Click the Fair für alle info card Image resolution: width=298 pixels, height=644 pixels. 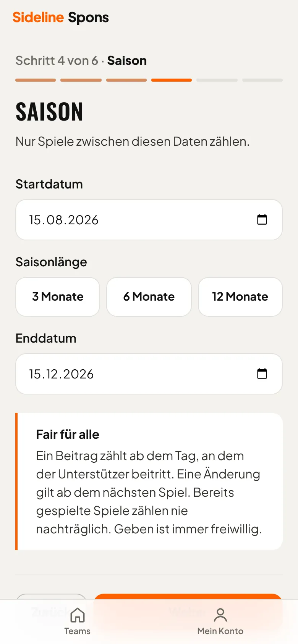(x=149, y=481)
